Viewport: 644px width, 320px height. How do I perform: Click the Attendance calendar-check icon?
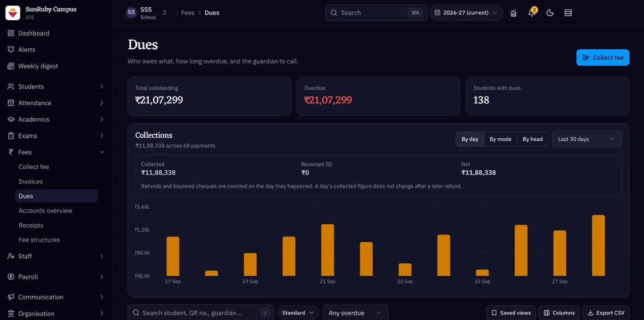click(11, 103)
